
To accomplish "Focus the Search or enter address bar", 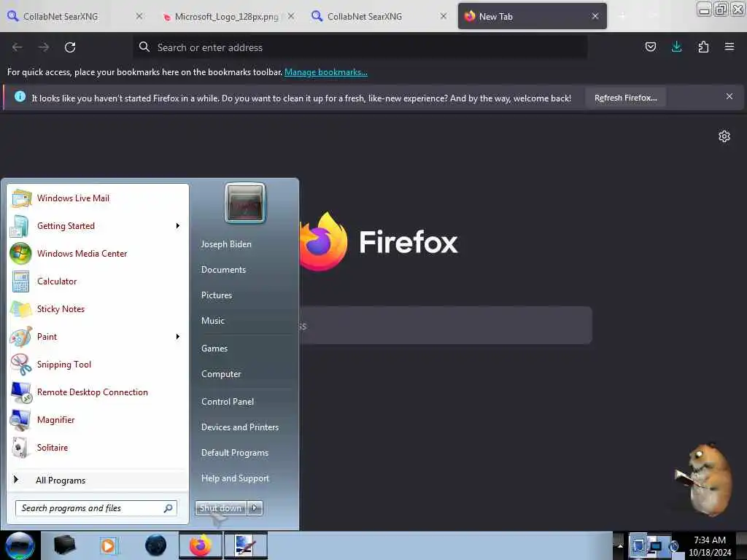I will pyautogui.click(x=360, y=47).
